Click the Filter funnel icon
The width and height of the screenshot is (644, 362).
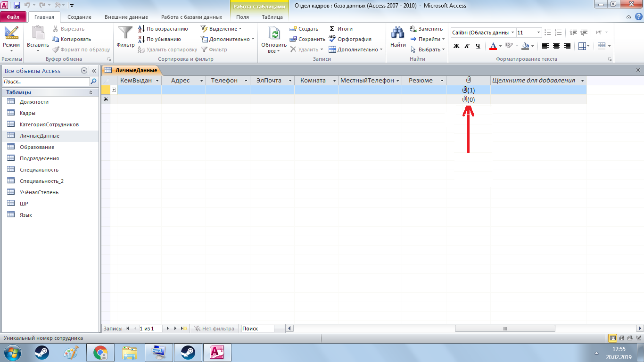click(x=125, y=33)
